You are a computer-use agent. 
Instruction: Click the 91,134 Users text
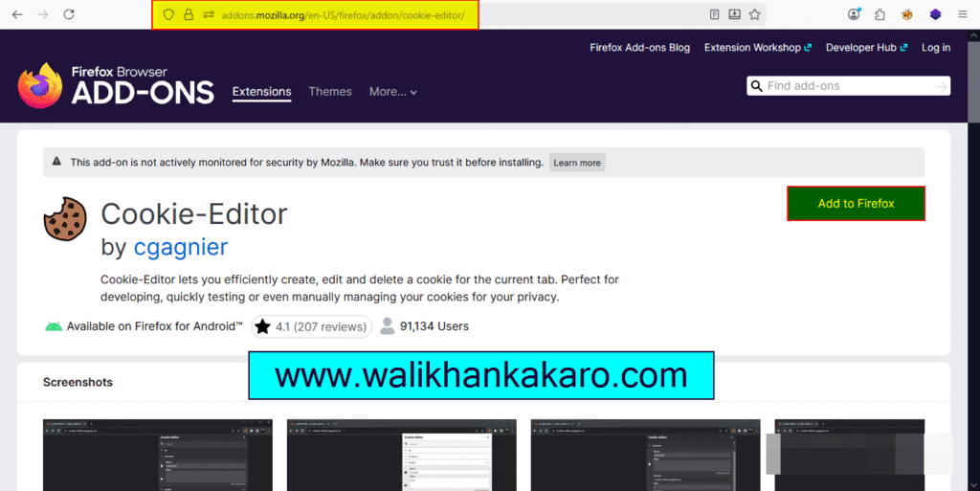(x=434, y=326)
